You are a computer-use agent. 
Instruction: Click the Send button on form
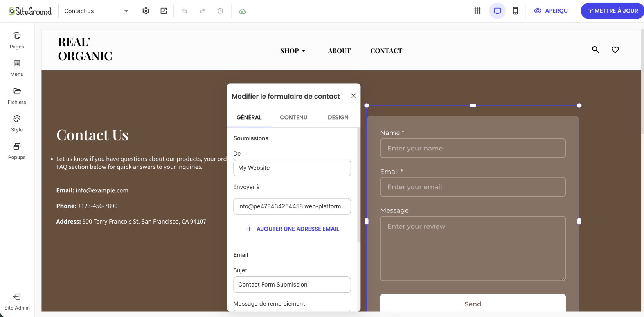pos(473,304)
